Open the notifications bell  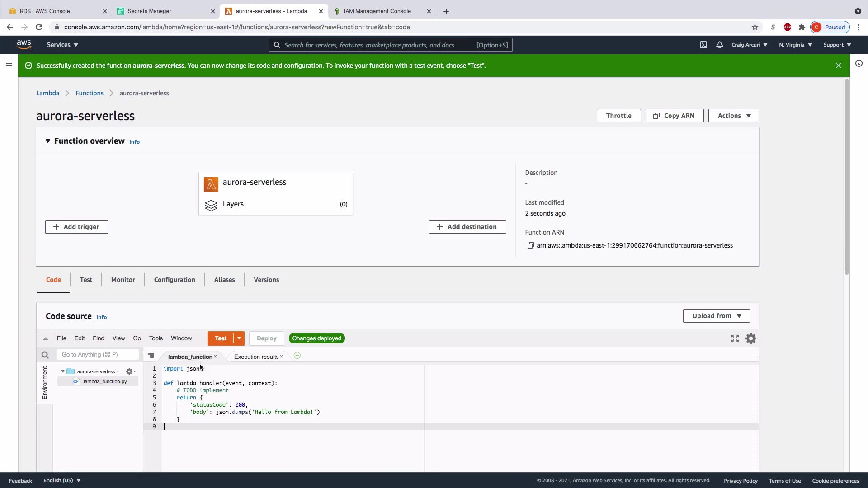720,45
